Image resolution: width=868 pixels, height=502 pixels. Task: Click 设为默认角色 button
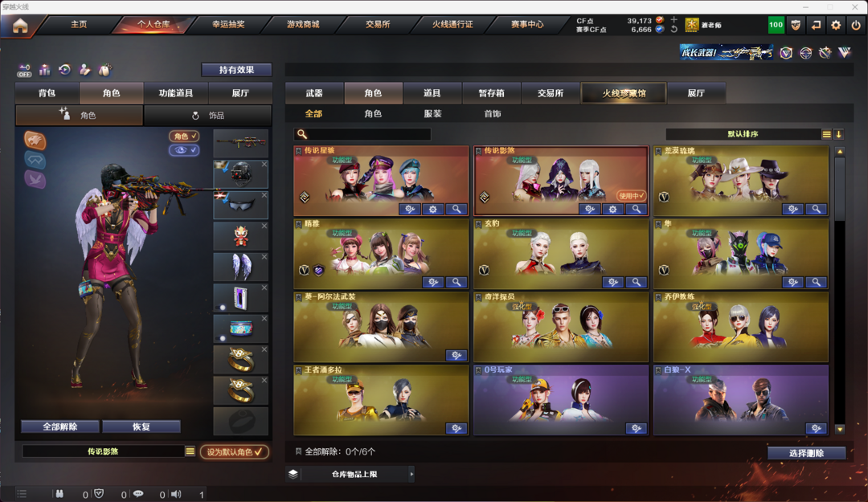(x=235, y=451)
